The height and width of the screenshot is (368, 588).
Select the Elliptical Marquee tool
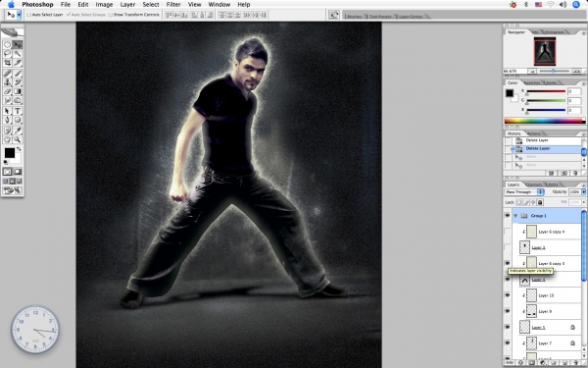[7, 45]
